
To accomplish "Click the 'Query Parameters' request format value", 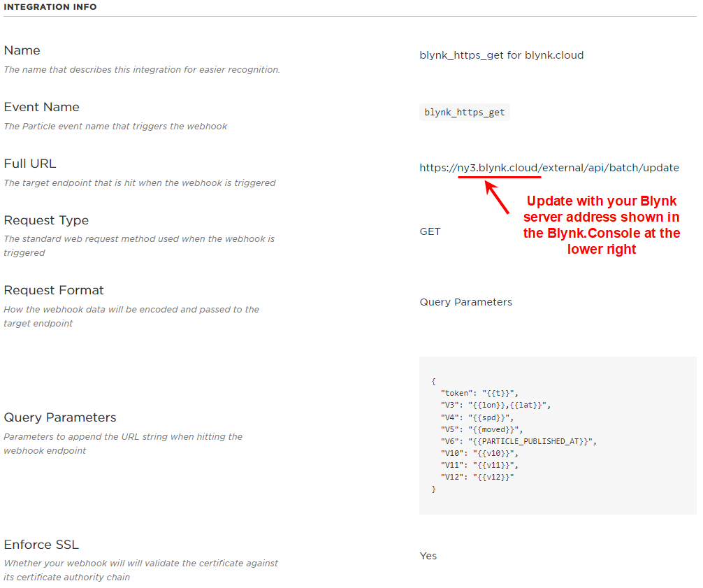I will [x=466, y=302].
